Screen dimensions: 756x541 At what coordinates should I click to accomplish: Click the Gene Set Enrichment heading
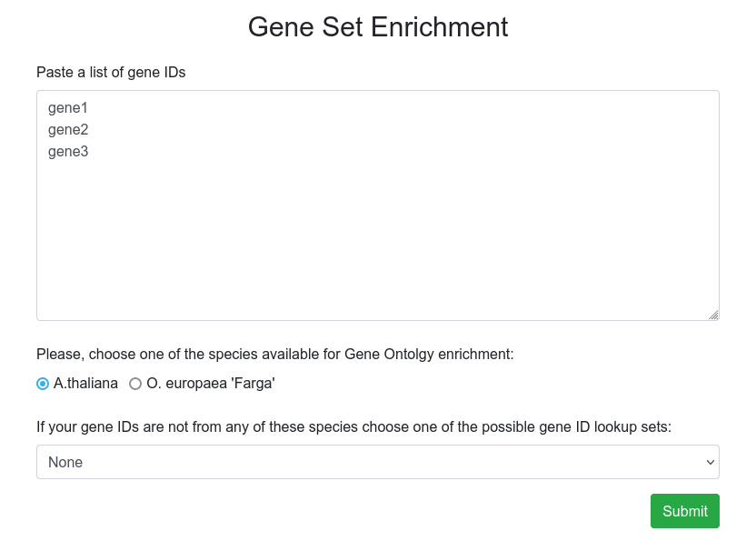pyautogui.click(x=378, y=26)
